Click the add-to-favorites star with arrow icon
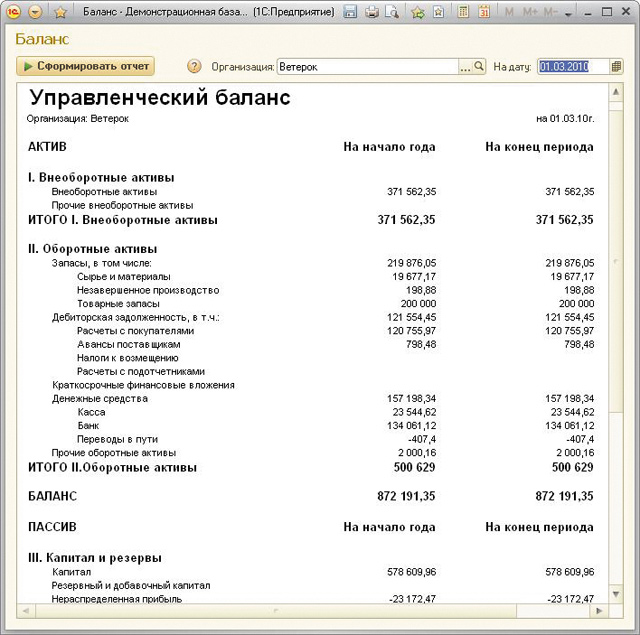640x635 pixels. pos(417,12)
